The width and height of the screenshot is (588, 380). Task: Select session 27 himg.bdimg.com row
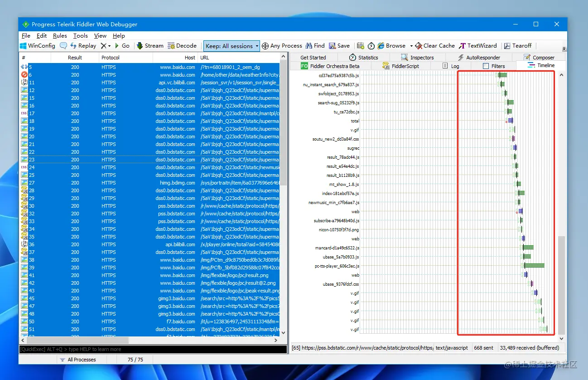149,183
